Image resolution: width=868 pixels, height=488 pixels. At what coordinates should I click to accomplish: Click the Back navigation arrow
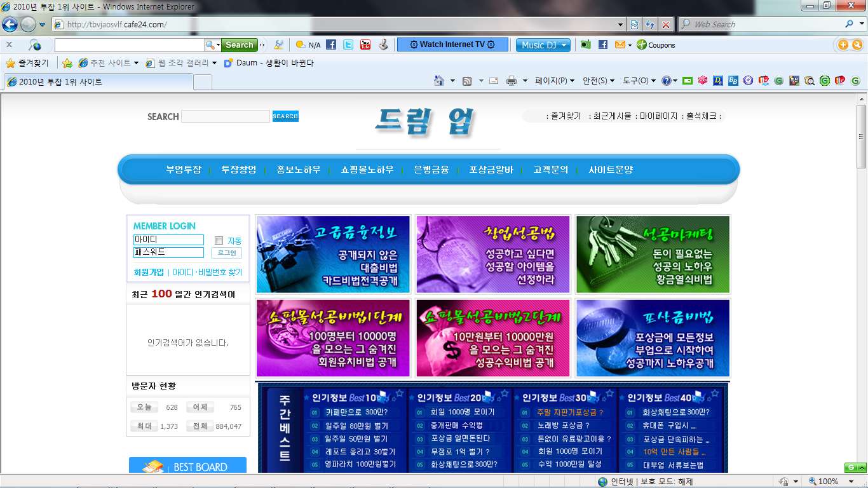pyautogui.click(x=10, y=25)
